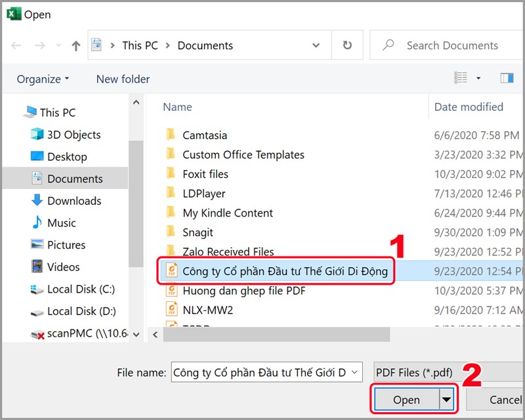Open Pictures in the sidebar

click(x=66, y=245)
